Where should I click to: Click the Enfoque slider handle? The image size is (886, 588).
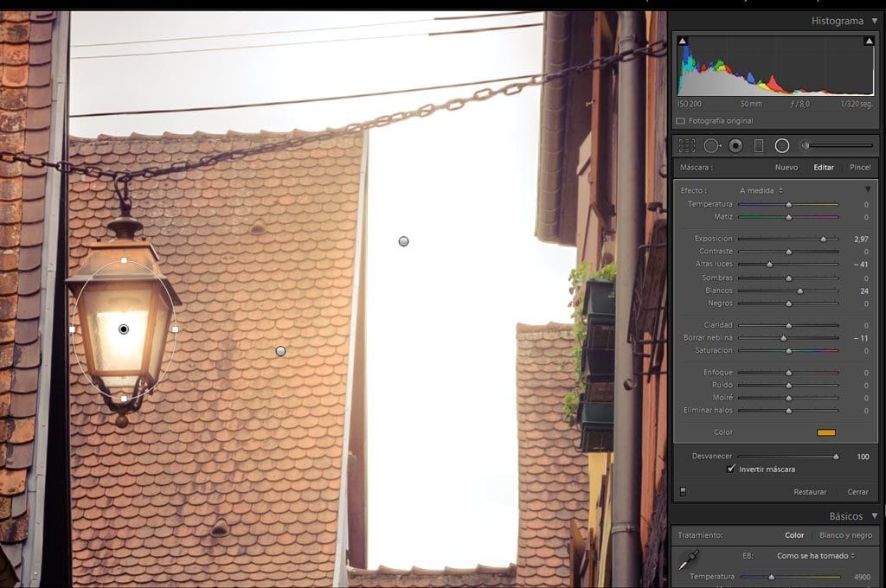pos(789,373)
